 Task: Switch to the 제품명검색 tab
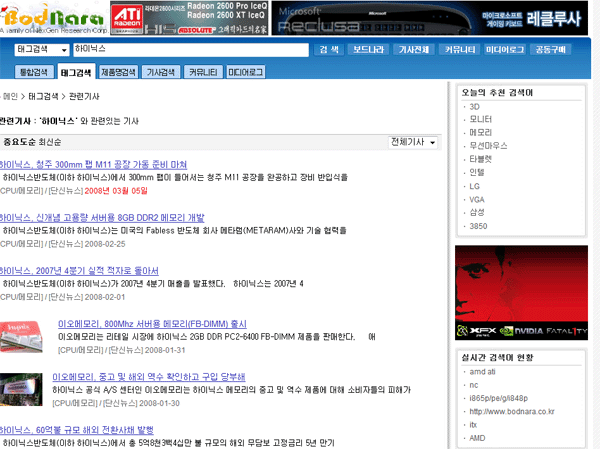[x=117, y=73]
